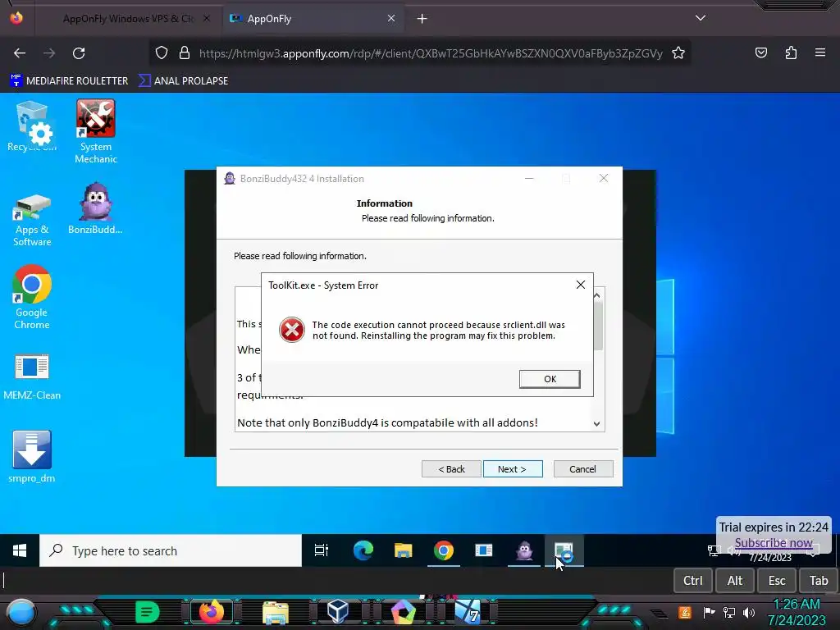
Task: Open VirtualBox on the host taskbar
Action: (x=339, y=612)
